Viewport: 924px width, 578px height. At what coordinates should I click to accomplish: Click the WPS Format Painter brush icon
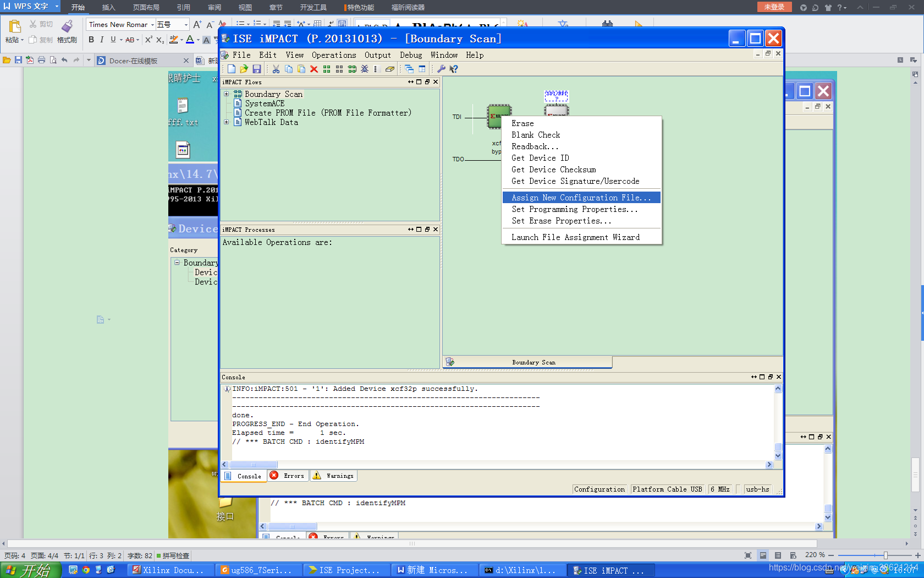tap(67, 25)
